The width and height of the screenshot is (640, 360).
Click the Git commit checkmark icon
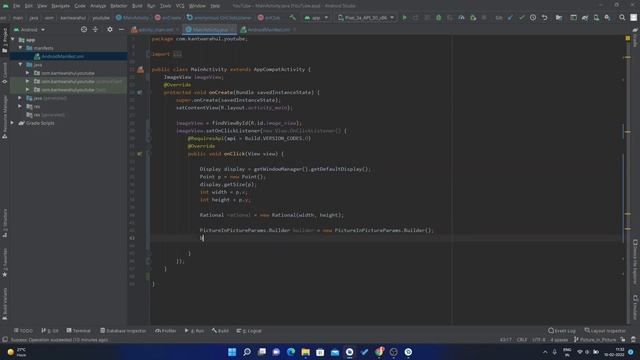(522, 18)
